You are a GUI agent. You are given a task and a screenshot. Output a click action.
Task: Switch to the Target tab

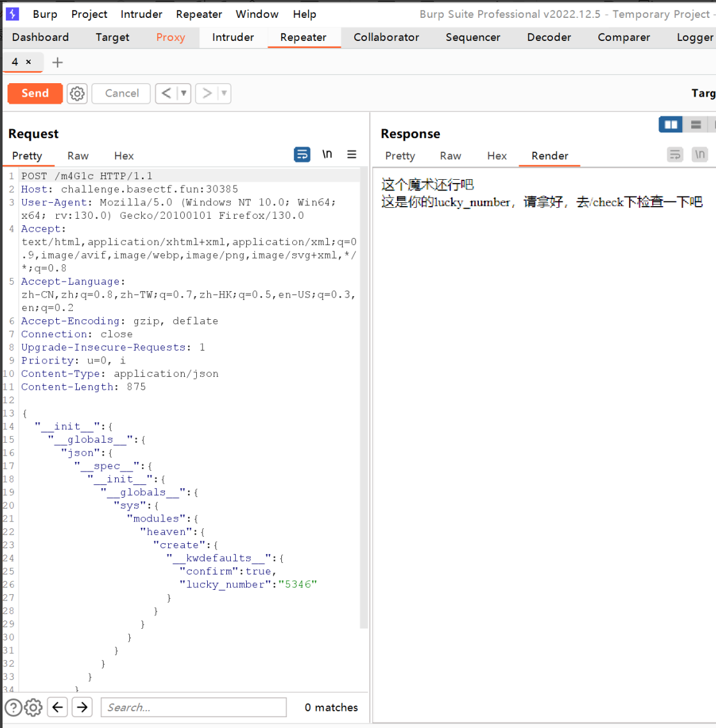(x=113, y=37)
